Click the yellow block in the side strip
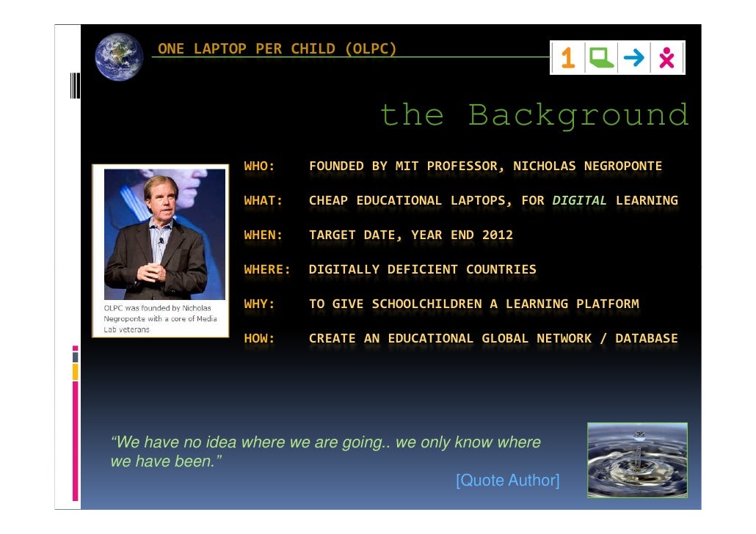The width and height of the screenshot is (756, 534). pyautogui.click(x=75, y=372)
